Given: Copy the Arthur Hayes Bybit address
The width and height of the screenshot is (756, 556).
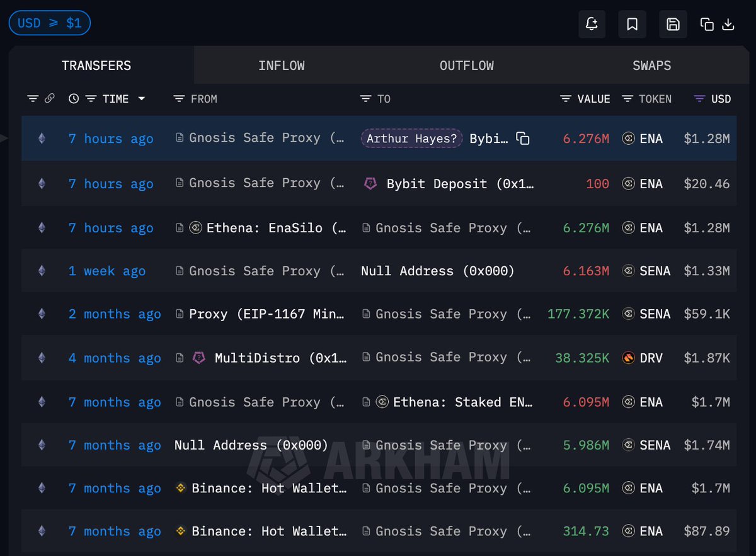Looking at the screenshot, I should [522, 139].
